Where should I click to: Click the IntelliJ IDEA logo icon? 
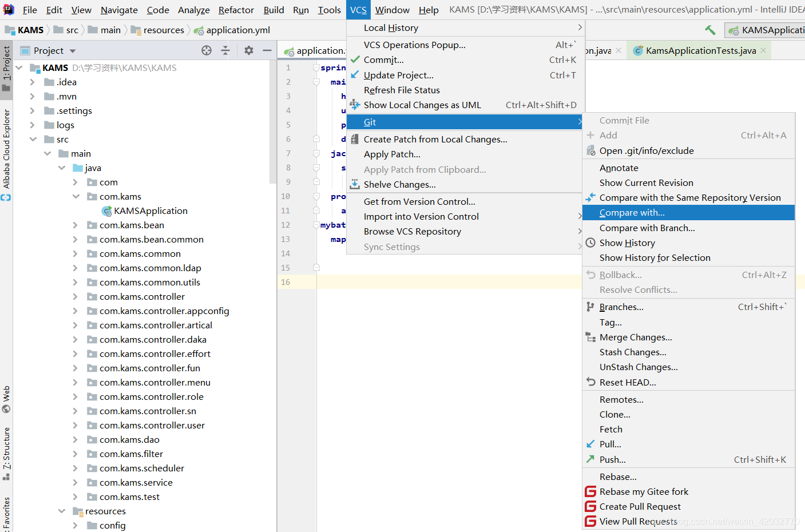click(x=9, y=10)
